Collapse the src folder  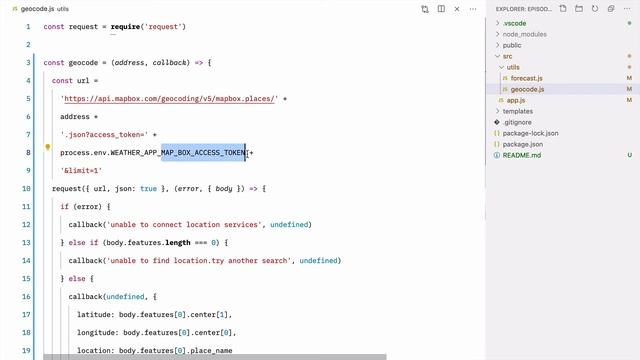498,56
